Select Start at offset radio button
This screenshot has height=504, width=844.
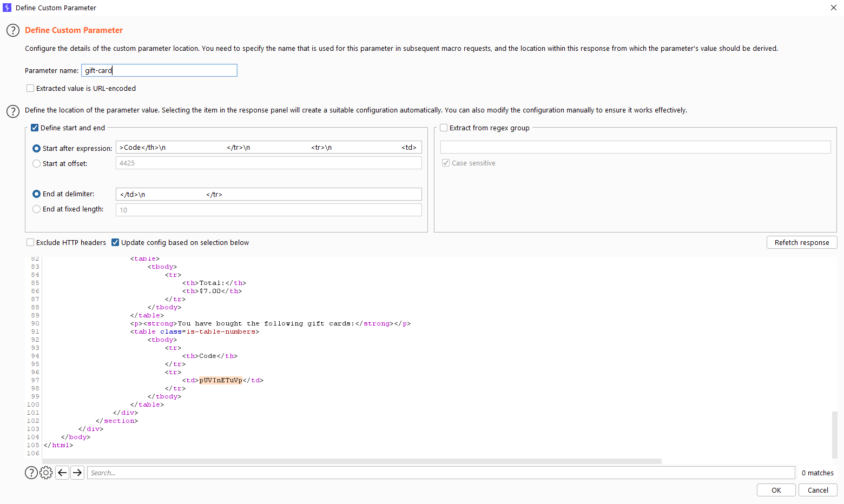[x=36, y=163]
